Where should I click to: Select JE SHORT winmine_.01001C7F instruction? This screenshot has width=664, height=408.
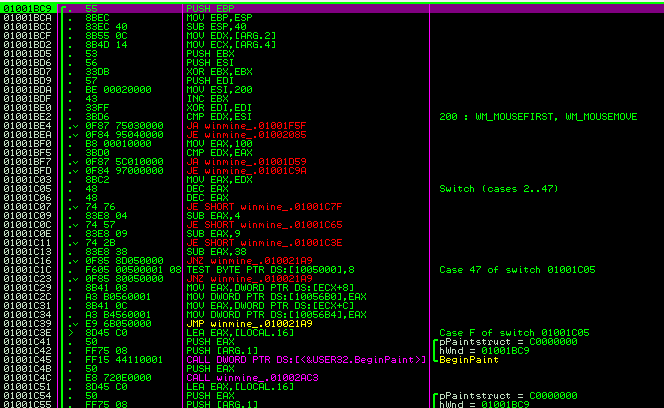pyautogui.click(x=264, y=207)
